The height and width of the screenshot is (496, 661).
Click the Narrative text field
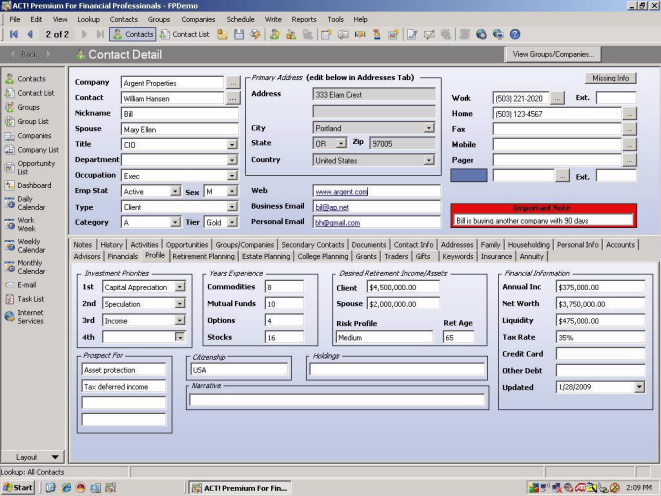[x=337, y=400]
